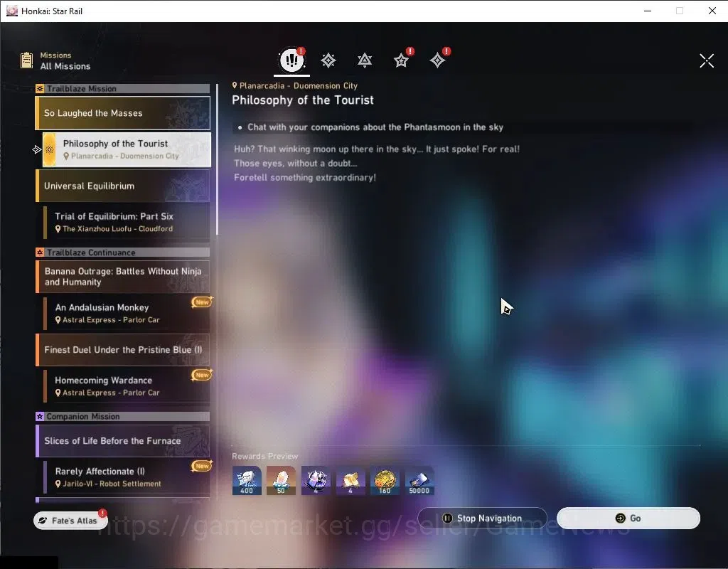
Task: Expand Banana Outrage mission group
Action: (122, 277)
